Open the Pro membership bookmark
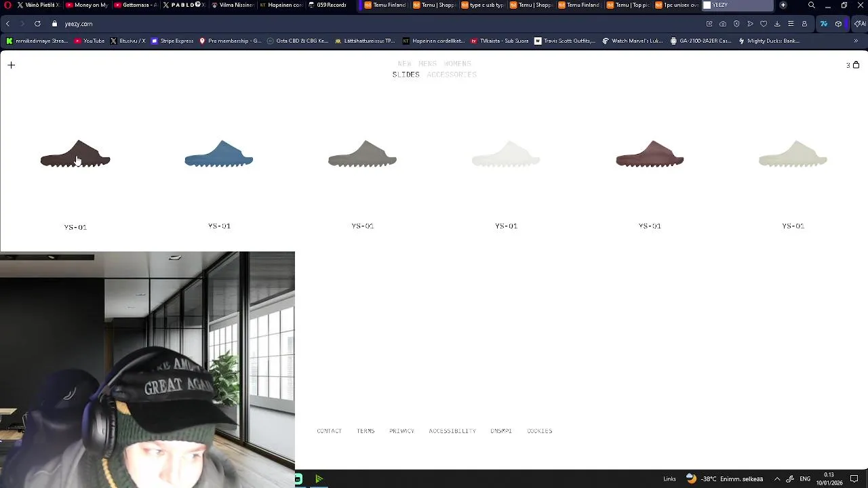 [230, 41]
